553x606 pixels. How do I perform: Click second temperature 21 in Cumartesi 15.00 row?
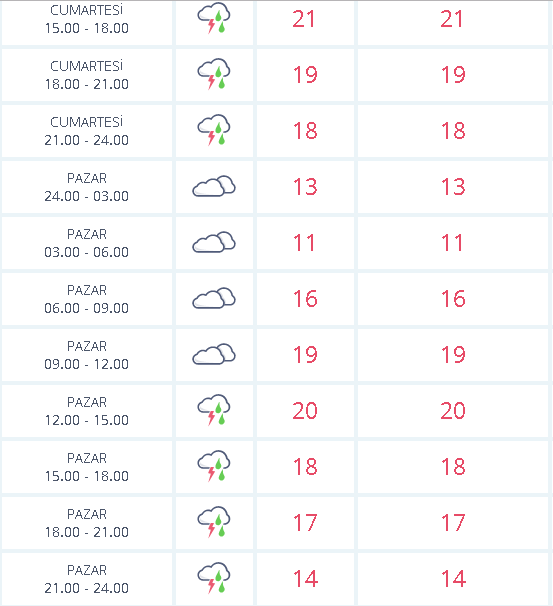tap(451, 19)
